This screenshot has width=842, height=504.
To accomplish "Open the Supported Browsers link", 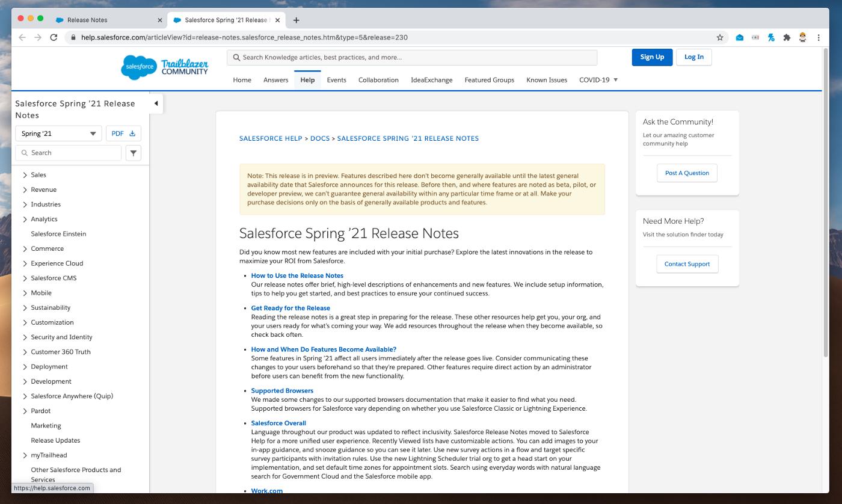I will [x=282, y=391].
